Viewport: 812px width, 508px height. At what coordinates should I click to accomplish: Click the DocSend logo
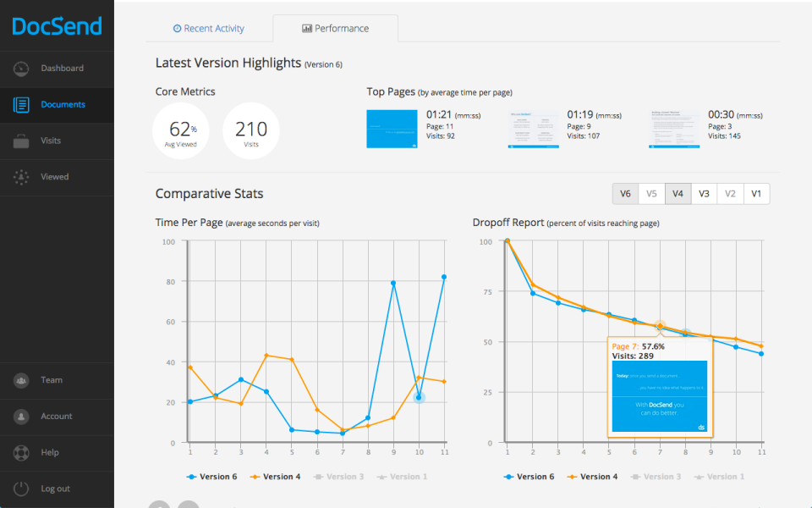coord(57,26)
